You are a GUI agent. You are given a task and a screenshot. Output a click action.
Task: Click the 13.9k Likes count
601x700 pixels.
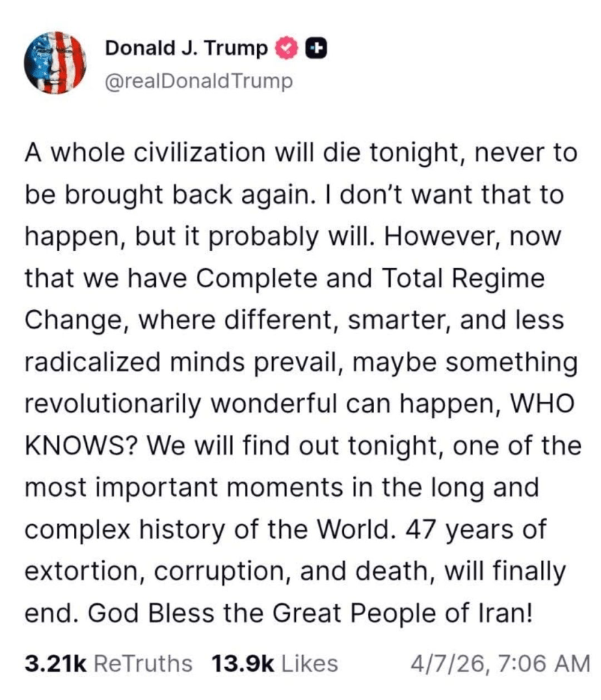click(243, 662)
